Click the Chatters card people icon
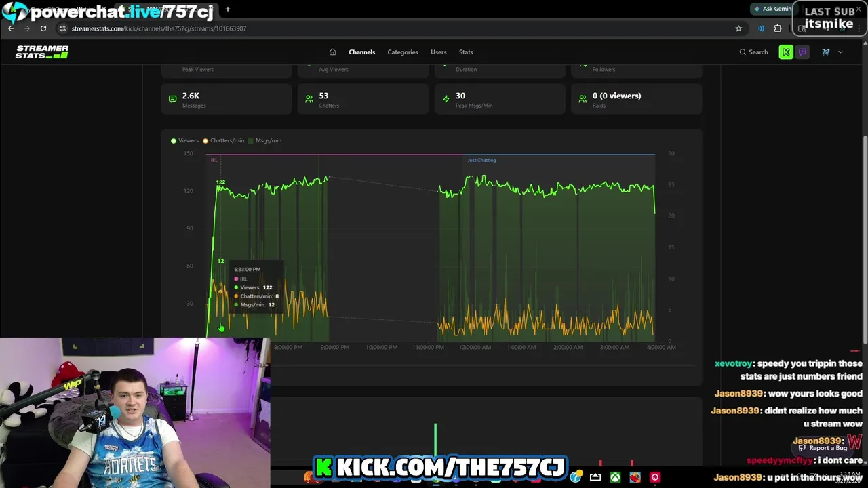Image resolution: width=868 pixels, height=488 pixels. pos(309,99)
